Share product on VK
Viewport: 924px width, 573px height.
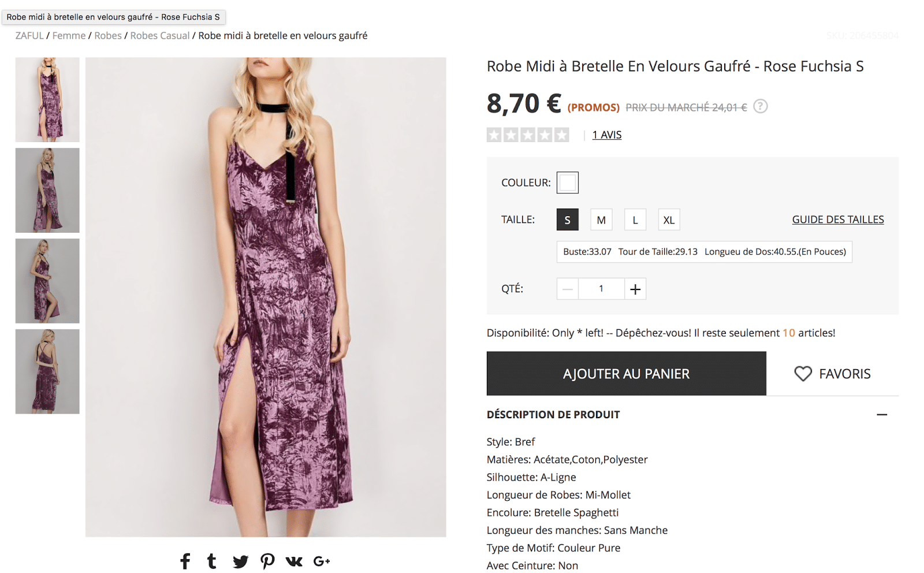tap(294, 561)
